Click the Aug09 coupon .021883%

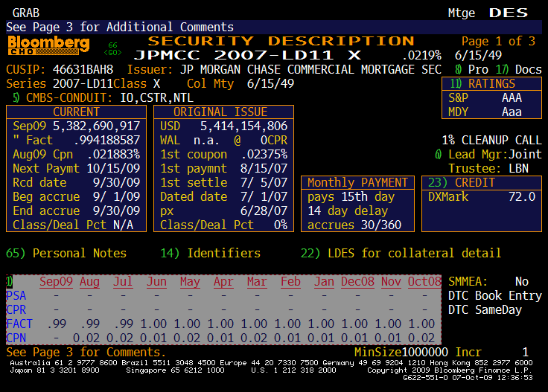pos(113,154)
